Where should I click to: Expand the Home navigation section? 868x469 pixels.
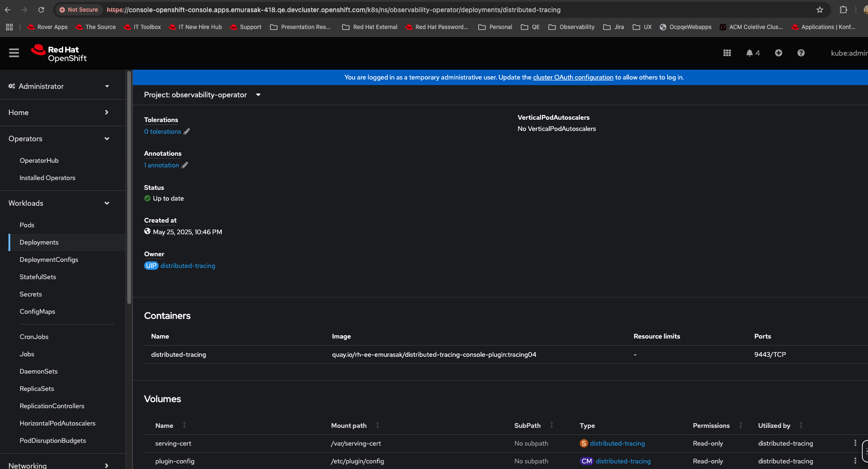[x=59, y=113]
